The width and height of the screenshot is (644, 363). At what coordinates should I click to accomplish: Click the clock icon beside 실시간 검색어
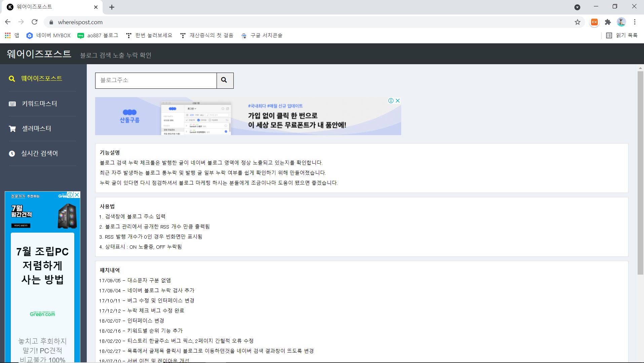(x=12, y=154)
